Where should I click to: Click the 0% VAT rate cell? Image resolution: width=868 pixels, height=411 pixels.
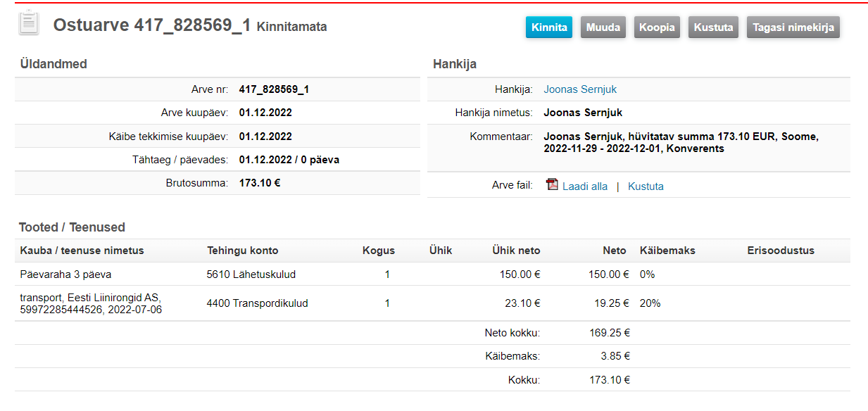[x=647, y=274]
